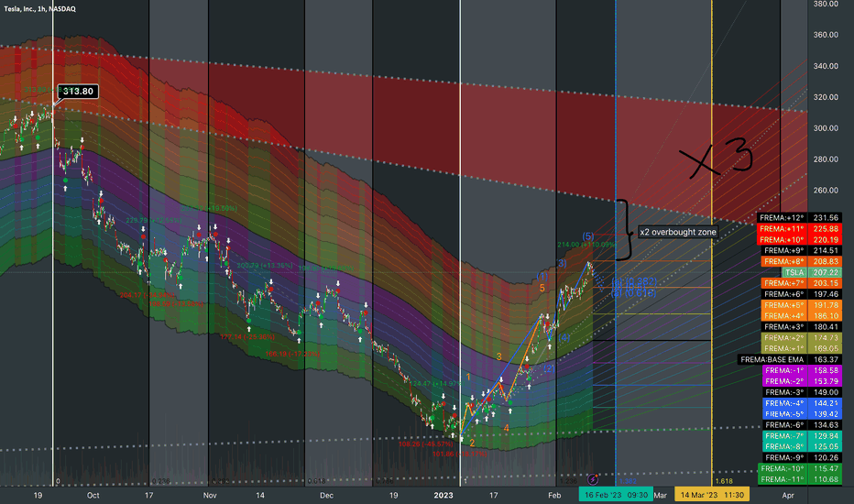Click the Apr label on time axis
This screenshot has height=504, width=854.
pyautogui.click(x=787, y=495)
